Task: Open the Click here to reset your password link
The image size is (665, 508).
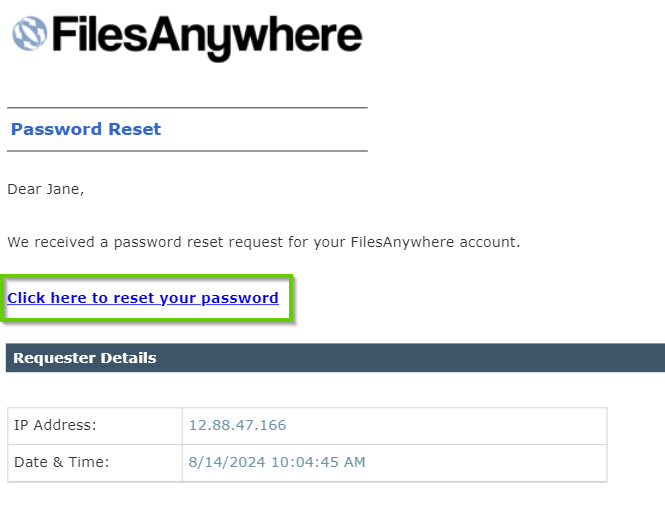Action: tap(143, 298)
